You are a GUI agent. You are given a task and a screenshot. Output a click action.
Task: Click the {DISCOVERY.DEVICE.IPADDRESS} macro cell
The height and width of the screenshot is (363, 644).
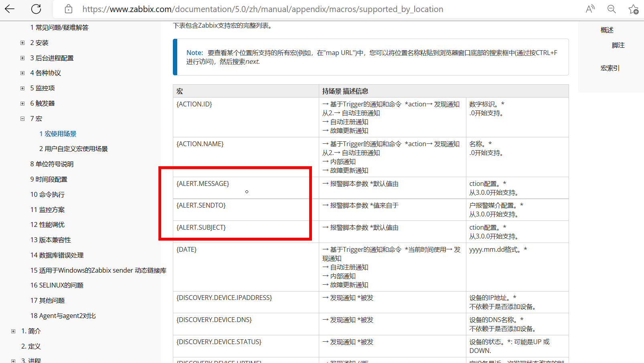(246, 302)
